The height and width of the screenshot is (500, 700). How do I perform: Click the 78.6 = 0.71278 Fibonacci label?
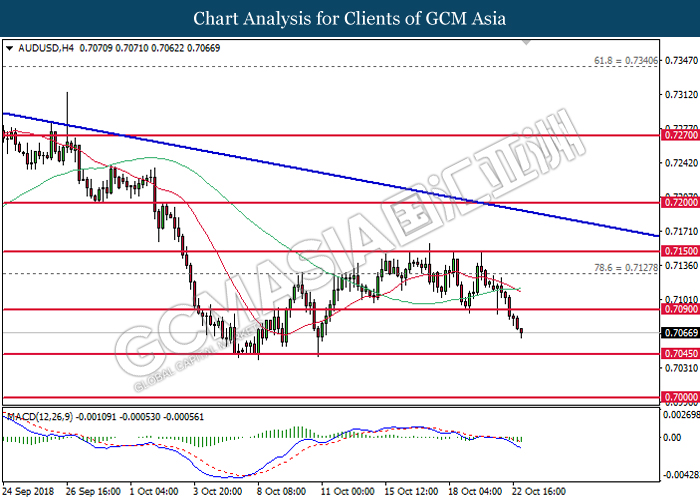click(626, 267)
